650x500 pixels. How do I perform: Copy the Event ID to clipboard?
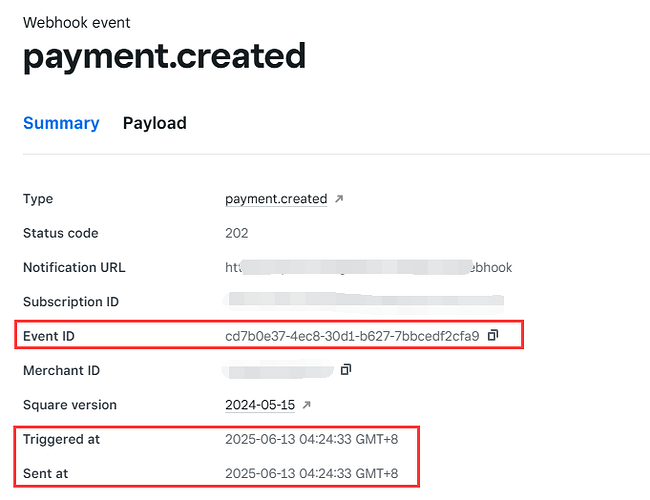pyautogui.click(x=493, y=335)
